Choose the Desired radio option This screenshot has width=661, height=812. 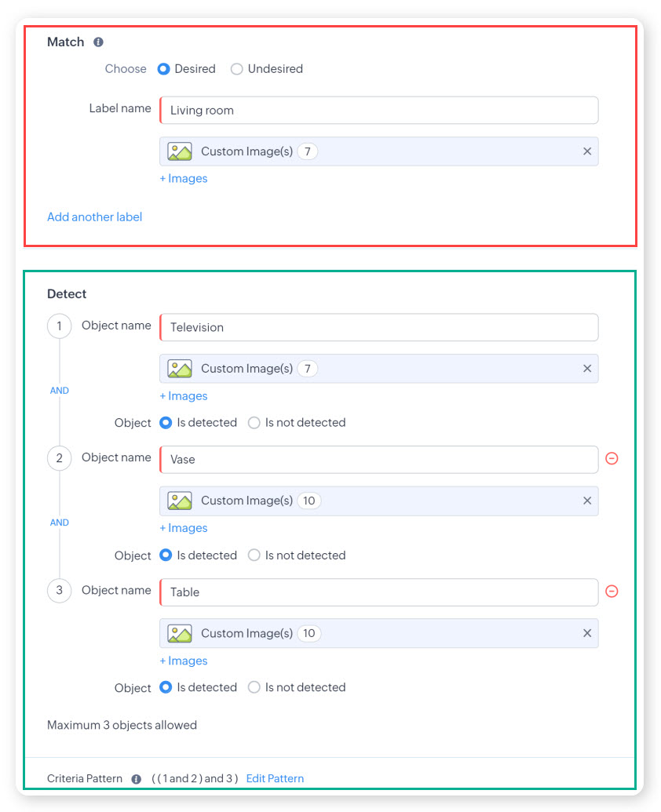point(164,69)
